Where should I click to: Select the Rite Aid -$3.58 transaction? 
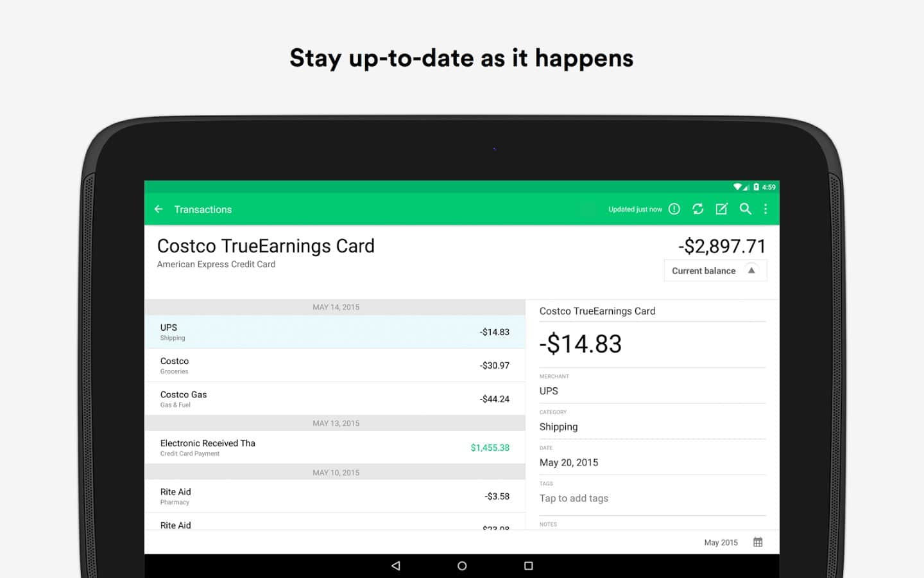[x=334, y=496]
